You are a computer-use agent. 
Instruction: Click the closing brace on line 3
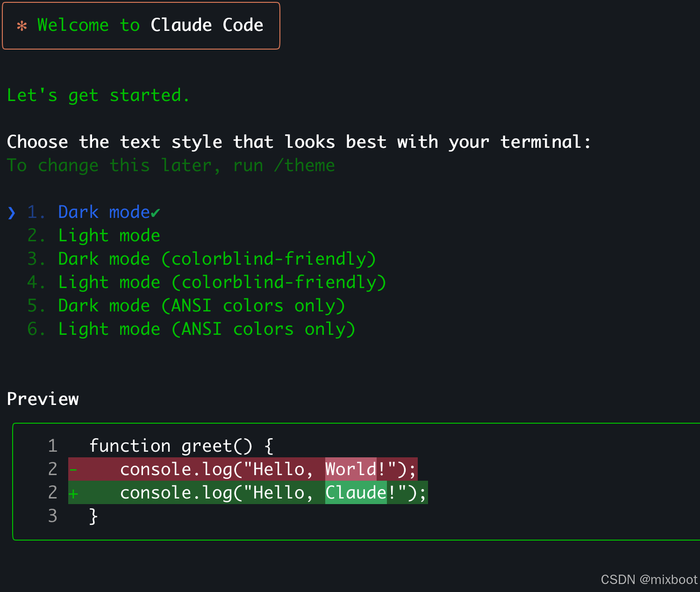93,516
